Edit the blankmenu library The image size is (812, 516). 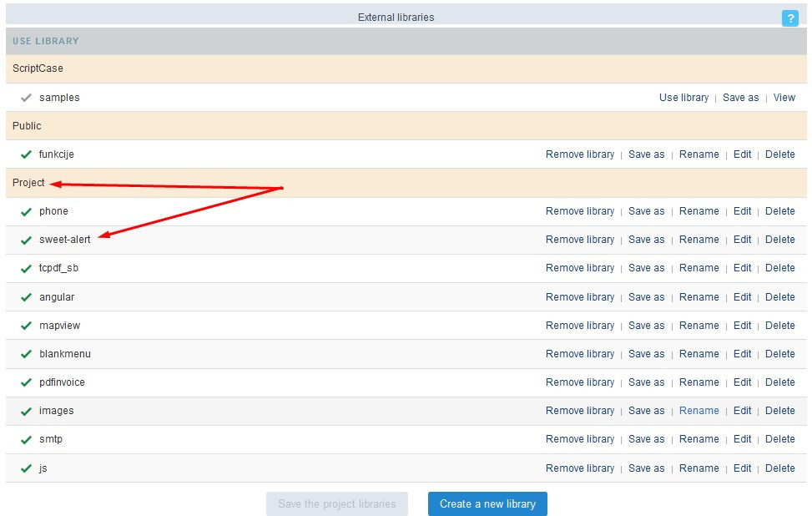point(742,354)
